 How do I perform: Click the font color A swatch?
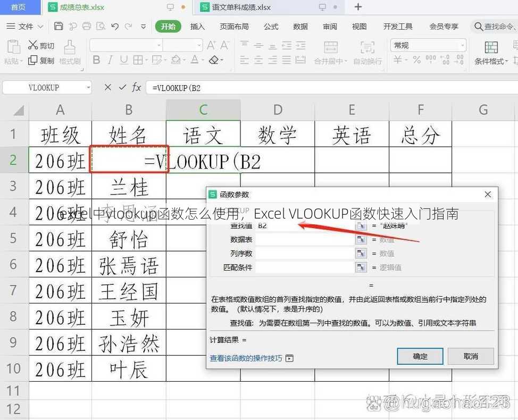coord(195,60)
